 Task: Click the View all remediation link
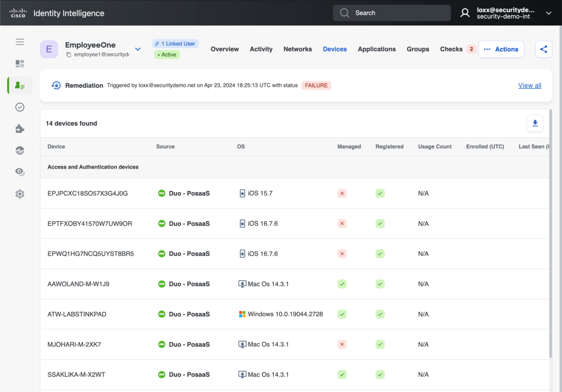pyautogui.click(x=530, y=85)
